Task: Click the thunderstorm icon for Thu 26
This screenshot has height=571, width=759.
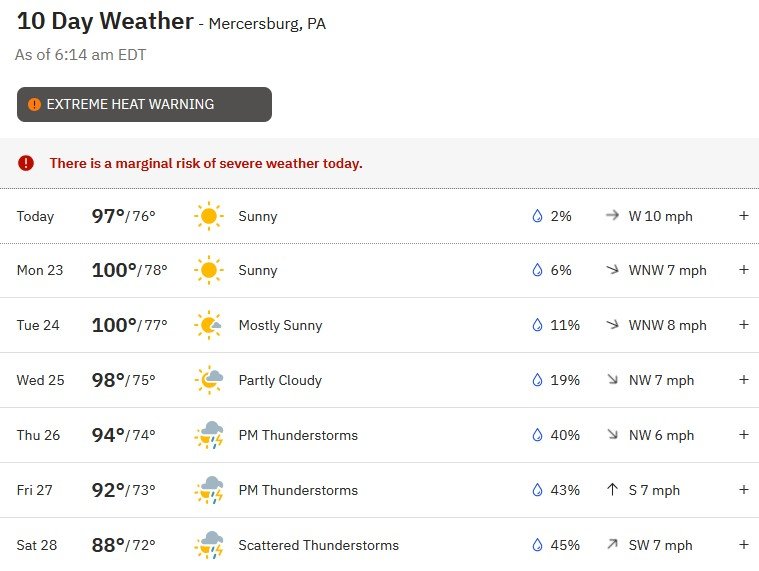Action: [209, 435]
